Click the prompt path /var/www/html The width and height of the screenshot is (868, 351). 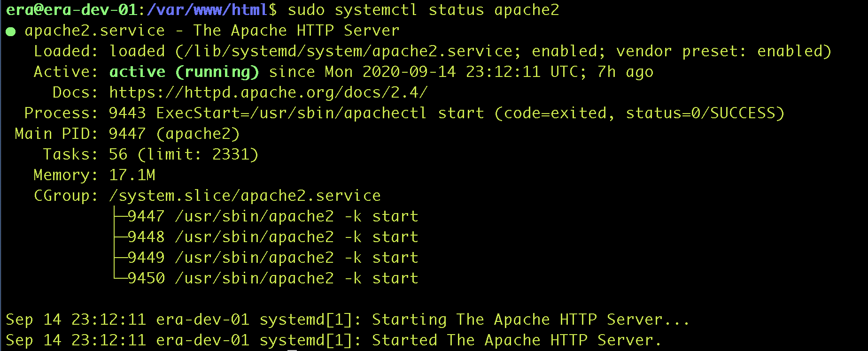pyautogui.click(x=207, y=10)
